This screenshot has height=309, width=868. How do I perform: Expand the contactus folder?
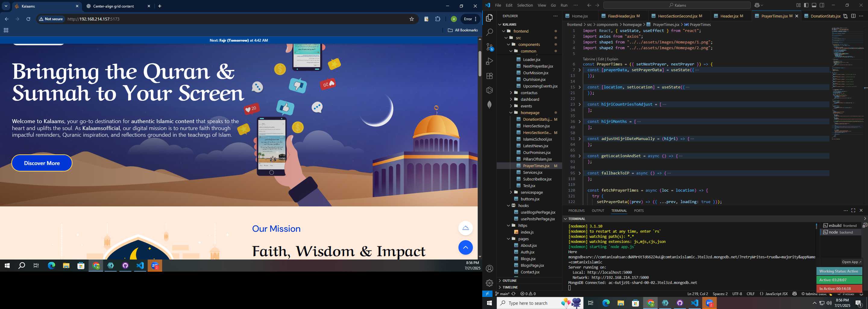point(529,93)
